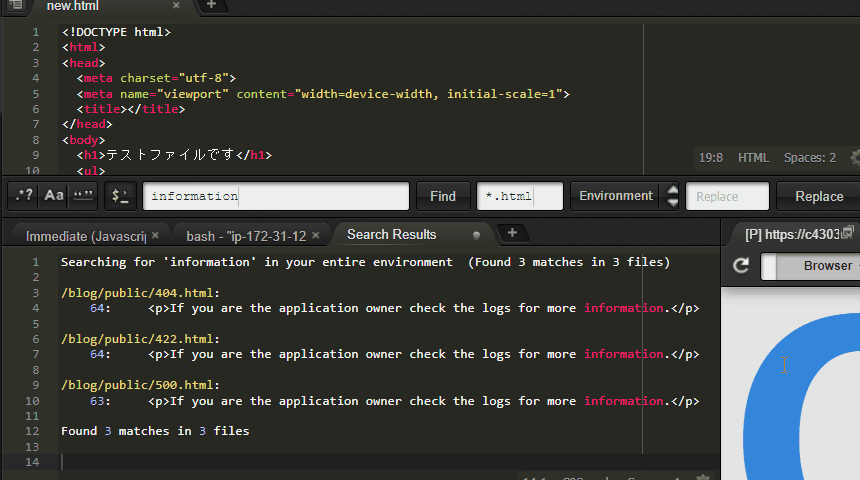Image resolution: width=860 pixels, height=480 pixels.
Task: Click highlighted 'information' in 404.html result
Action: tap(624, 308)
